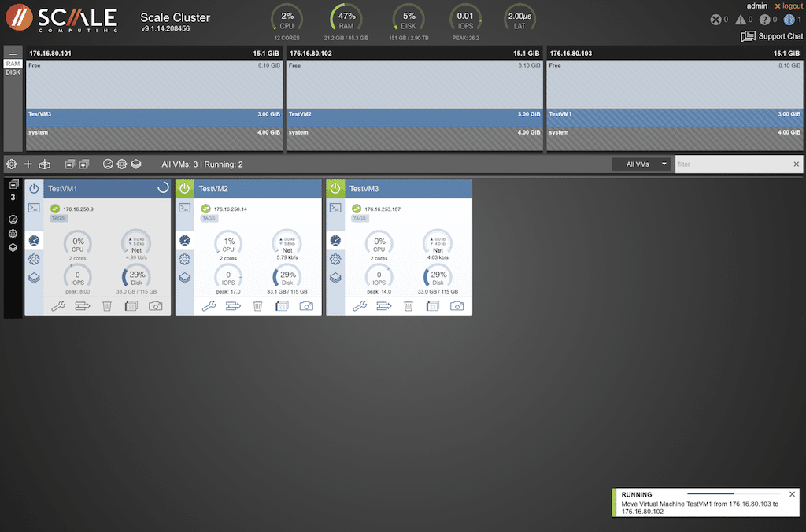The height and width of the screenshot is (532, 806).
Task: Open the question mark notices icon
Action: point(765,20)
